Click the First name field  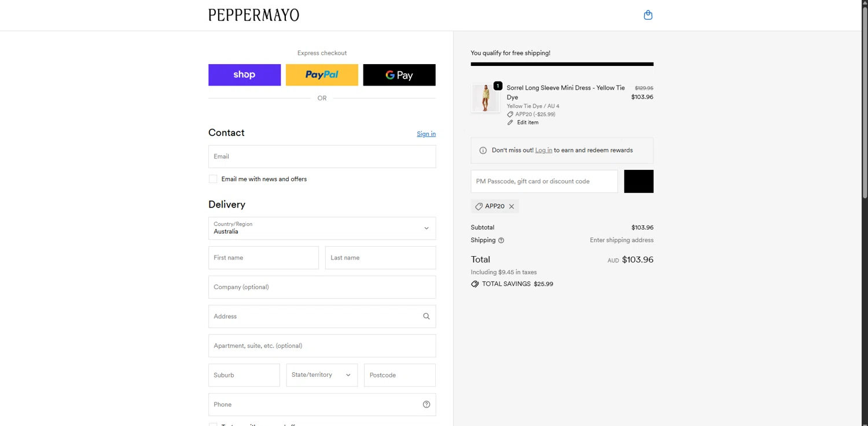coord(263,258)
